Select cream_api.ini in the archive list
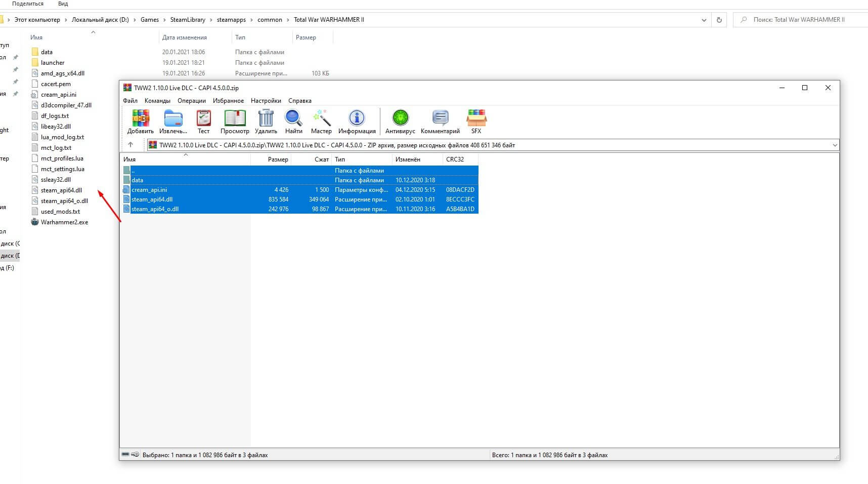 149,190
